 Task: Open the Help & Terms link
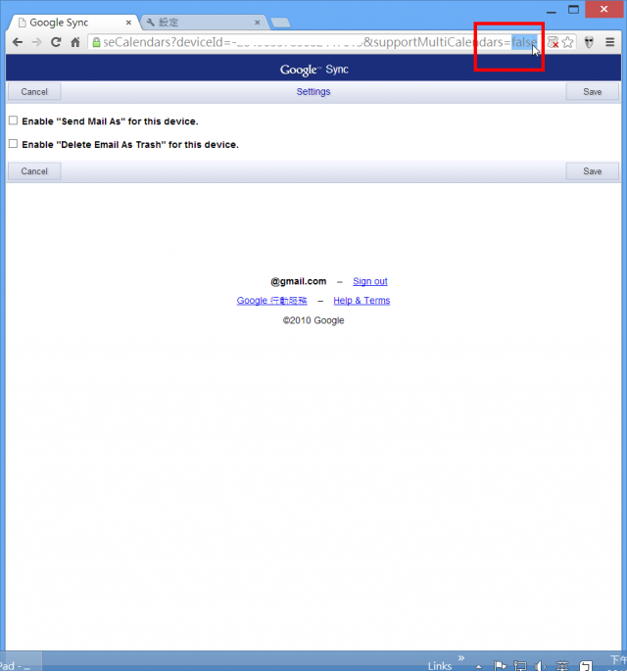tap(362, 301)
